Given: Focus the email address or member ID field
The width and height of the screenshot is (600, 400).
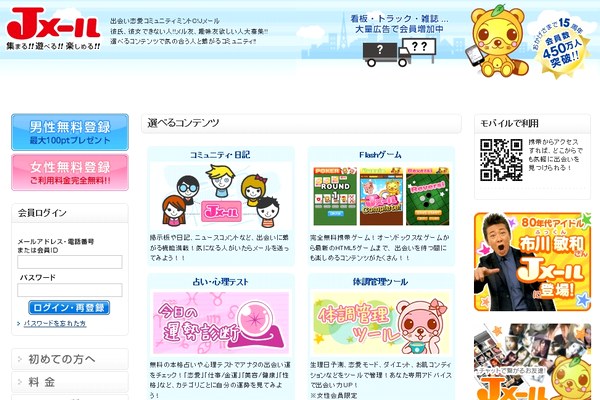Looking at the screenshot, I should tap(70, 262).
